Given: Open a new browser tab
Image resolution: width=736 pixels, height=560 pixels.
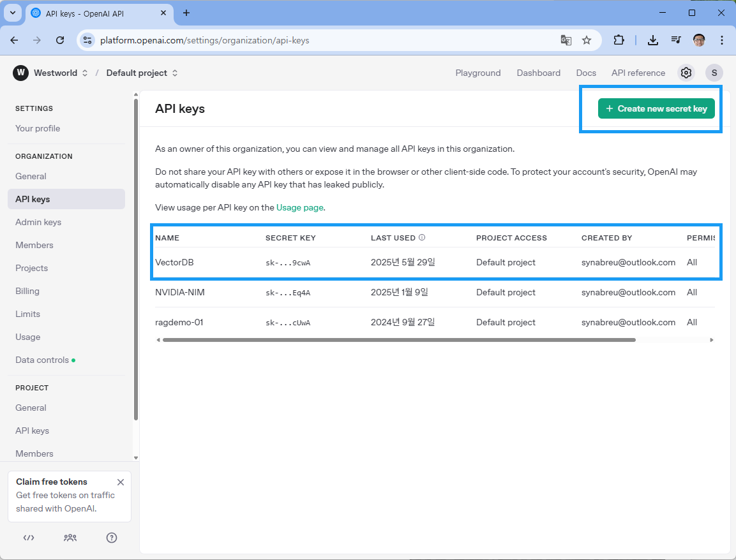Looking at the screenshot, I should tap(186, 13).
